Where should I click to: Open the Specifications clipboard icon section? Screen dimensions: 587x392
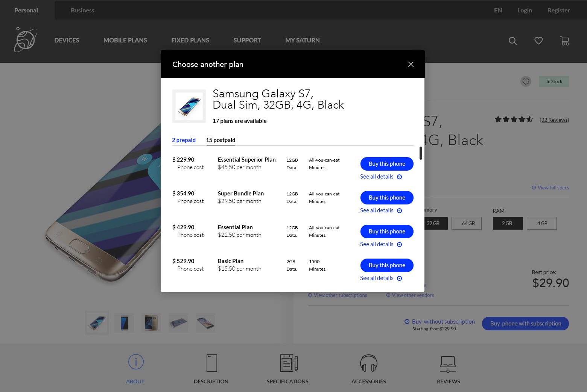[288, 363]
